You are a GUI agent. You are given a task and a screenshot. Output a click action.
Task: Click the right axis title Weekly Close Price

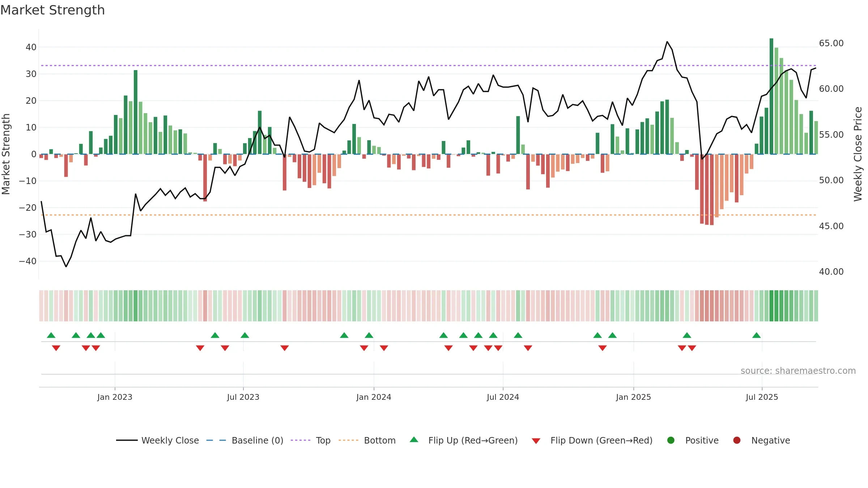[858, 154]
